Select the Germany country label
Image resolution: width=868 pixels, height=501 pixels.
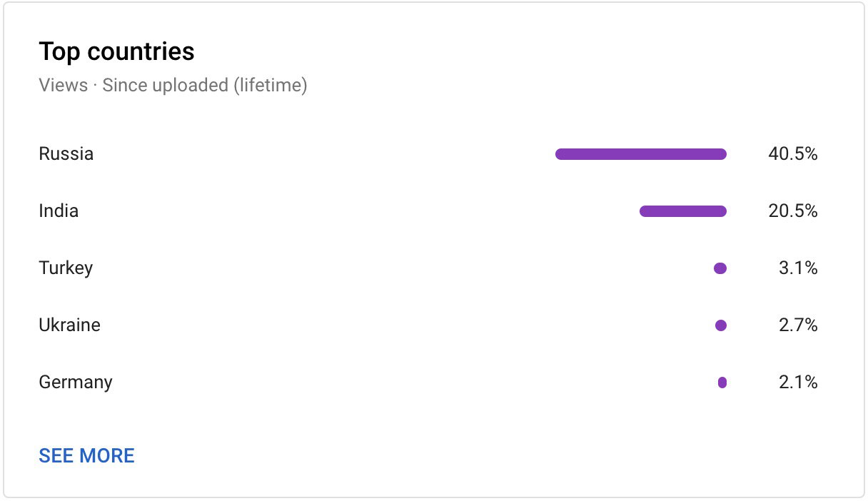(x=76, y=383)
